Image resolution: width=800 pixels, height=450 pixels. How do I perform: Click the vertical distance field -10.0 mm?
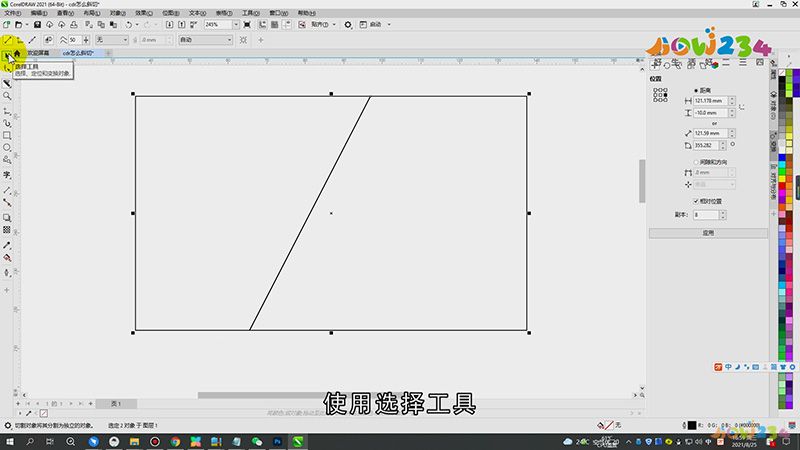pos(710,113)
